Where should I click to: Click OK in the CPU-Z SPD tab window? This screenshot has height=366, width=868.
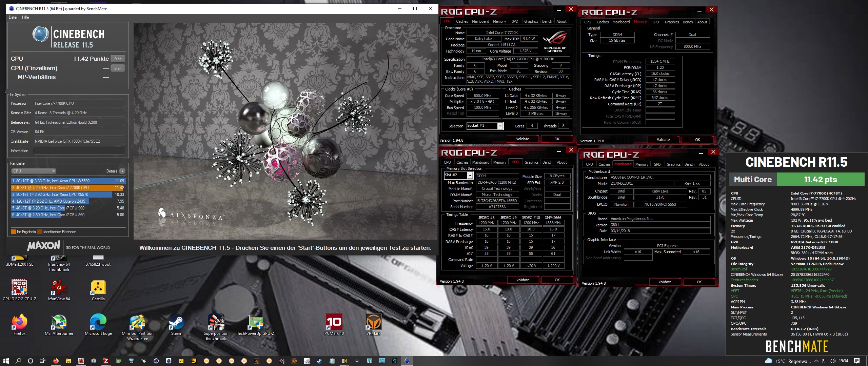(x=557, y=280)
